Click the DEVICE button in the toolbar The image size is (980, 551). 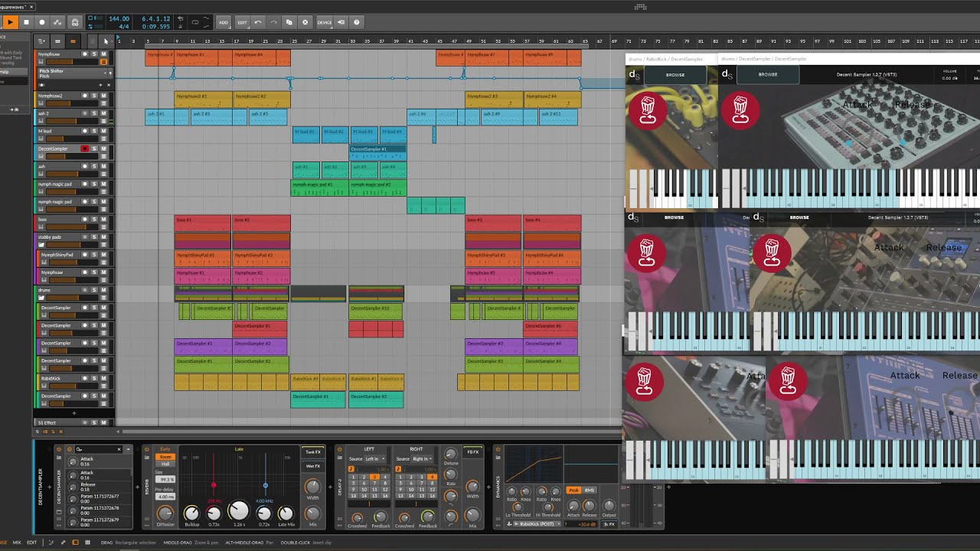point(325,22)
